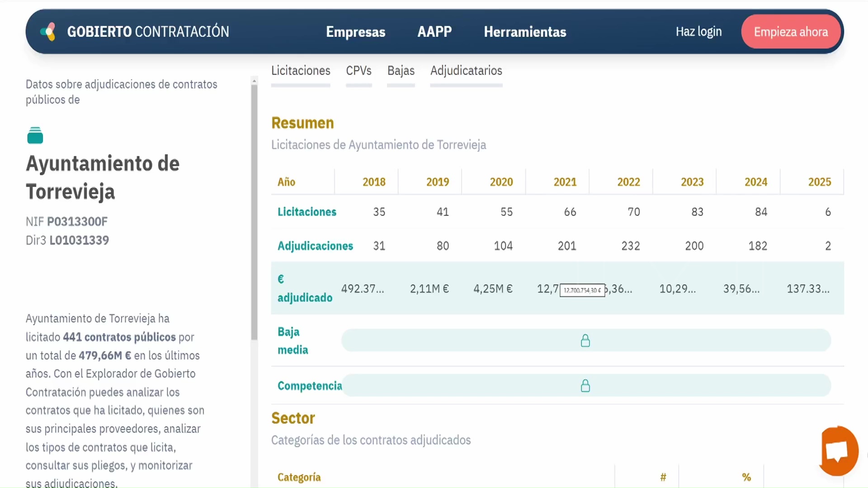Click the teal institution icon above Ayuntamiento de Torrevieja
This screenshot has width=868, height=488.
coord(35,136)
